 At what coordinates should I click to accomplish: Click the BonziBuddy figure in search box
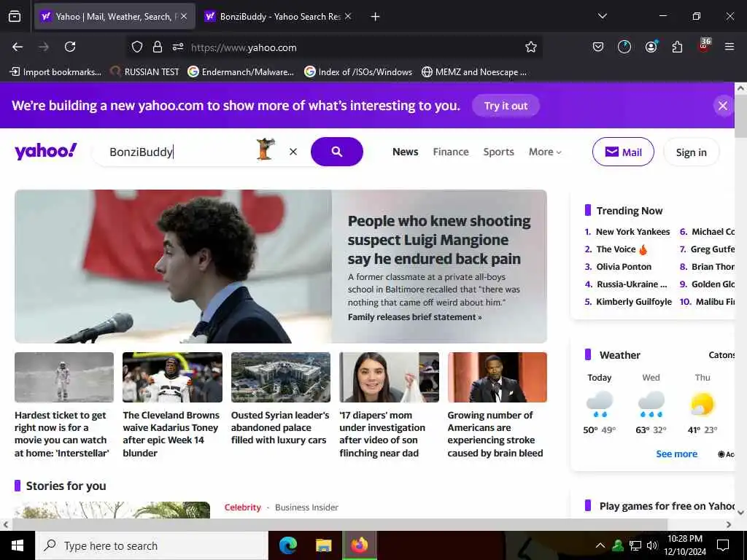pos(266,149)
